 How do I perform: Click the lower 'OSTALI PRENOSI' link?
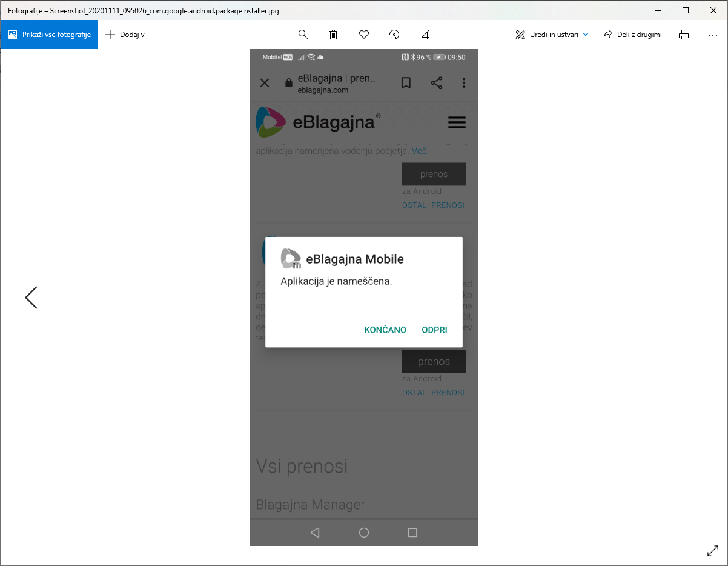click(433, 393)
